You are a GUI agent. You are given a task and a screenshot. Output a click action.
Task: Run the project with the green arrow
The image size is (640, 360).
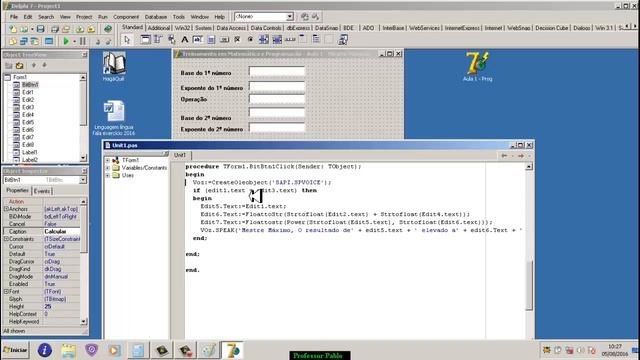click(66, 41)
